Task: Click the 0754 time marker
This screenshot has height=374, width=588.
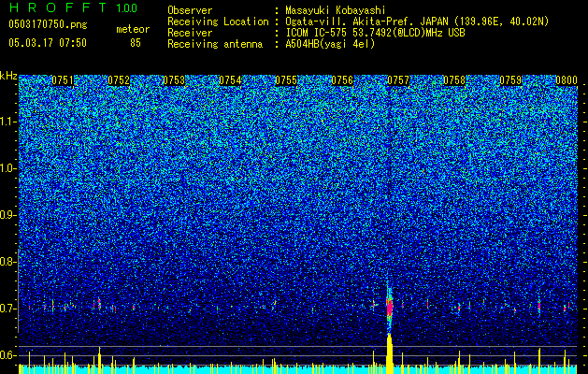Action: pyautogui.click(x=230, y=80)
